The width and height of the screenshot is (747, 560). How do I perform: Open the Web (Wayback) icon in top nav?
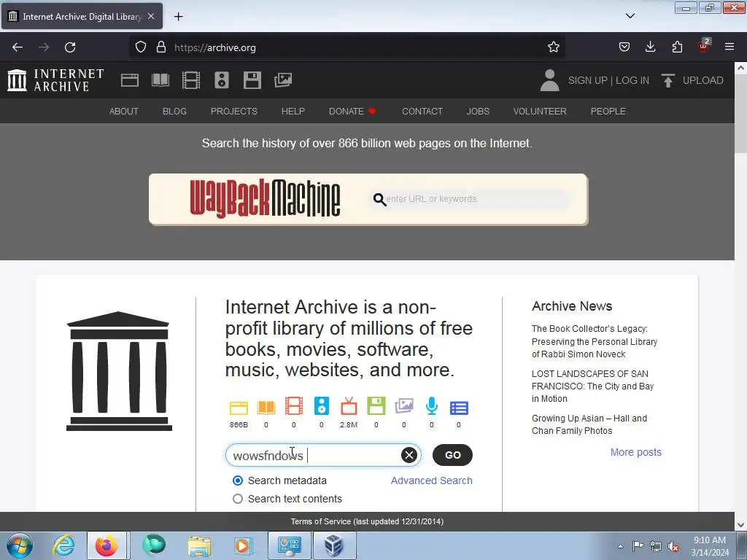pyautogui.click(x=130, y=80)
